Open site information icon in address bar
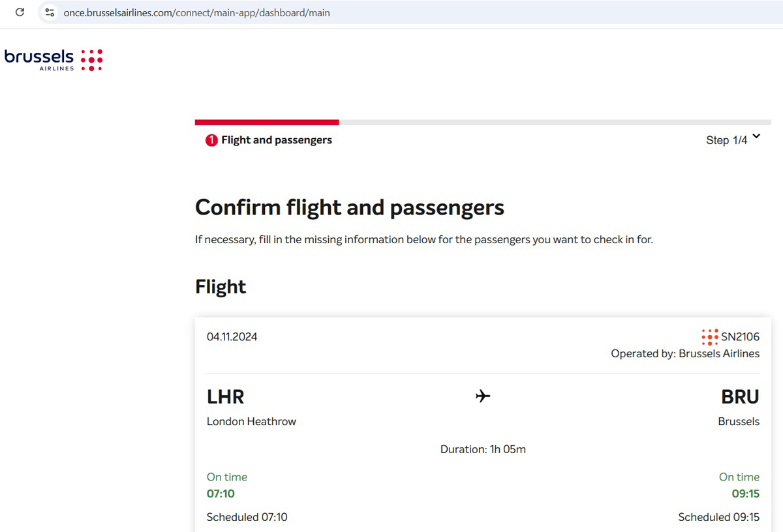Screen dimensions: 783x532 (x=50, y=12)
